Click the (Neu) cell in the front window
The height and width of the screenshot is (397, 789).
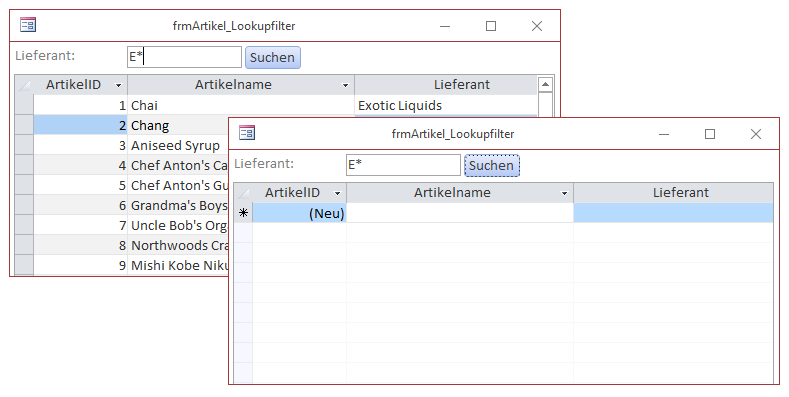pos(299,213)
